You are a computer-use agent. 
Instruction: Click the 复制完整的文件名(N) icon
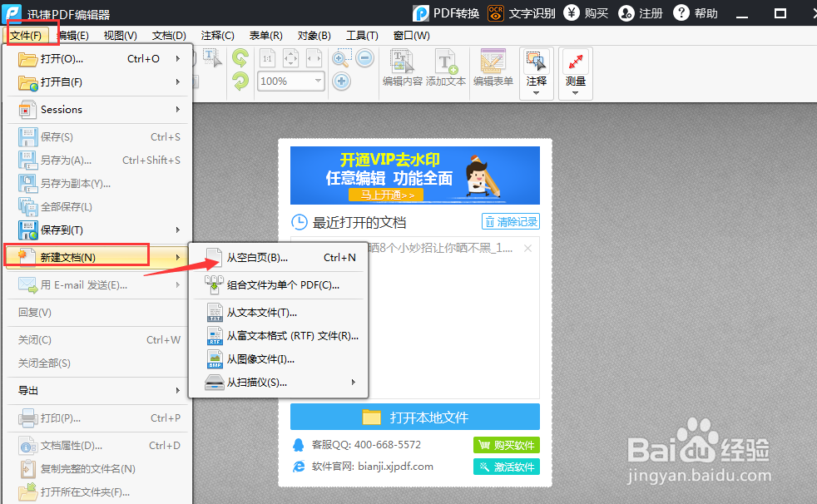[27, 469]
